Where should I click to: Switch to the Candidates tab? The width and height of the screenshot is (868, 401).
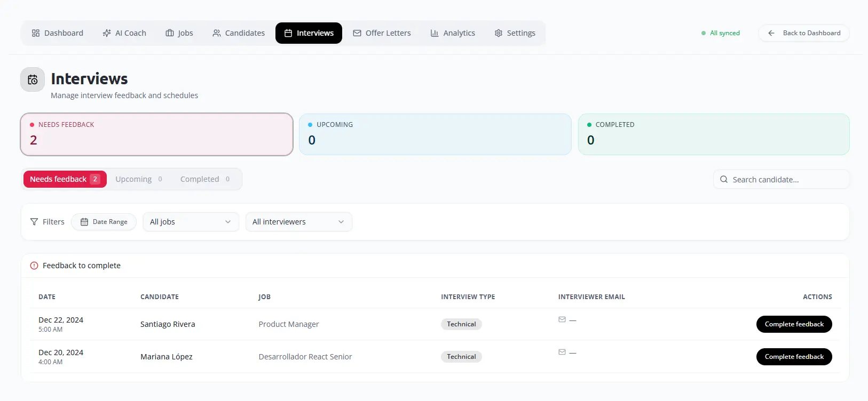click(239, 33)
